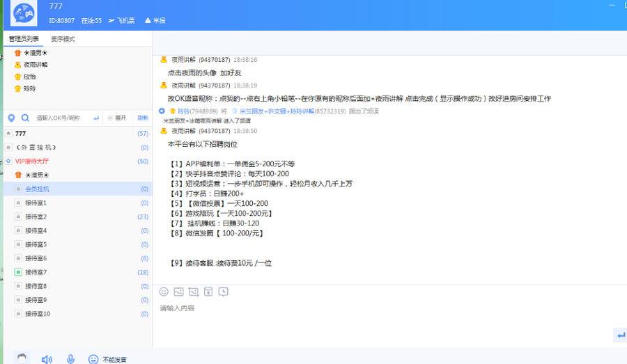The image size is (627, 364).
Task: Click the send image icon
Action: click(x=178, y=292)
